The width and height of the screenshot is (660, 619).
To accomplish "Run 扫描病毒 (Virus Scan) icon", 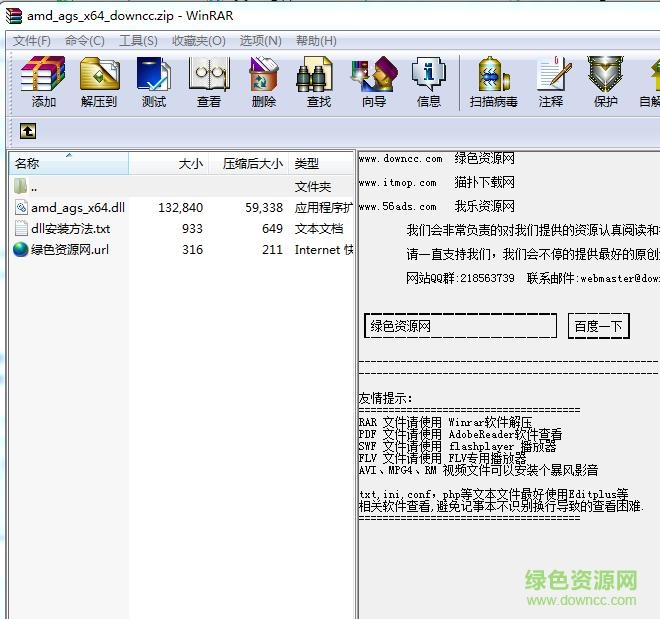I will (x=494, y=80).
